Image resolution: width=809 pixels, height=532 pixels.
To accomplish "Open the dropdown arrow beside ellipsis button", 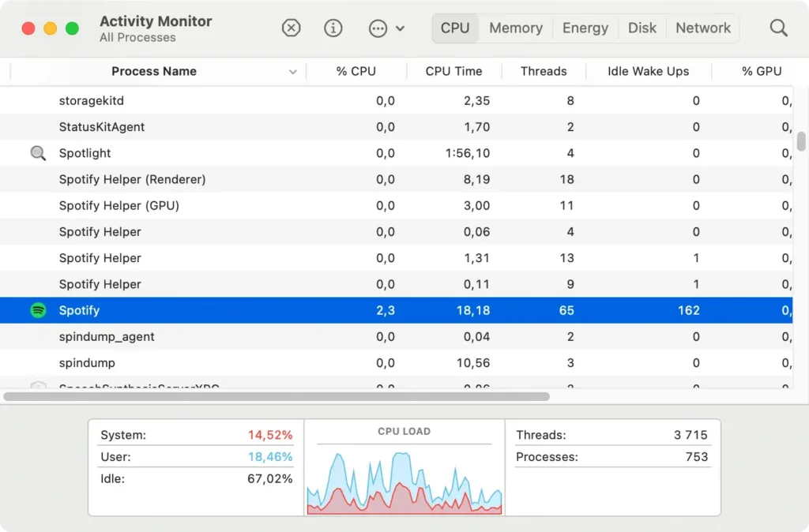I will point(401,28).
